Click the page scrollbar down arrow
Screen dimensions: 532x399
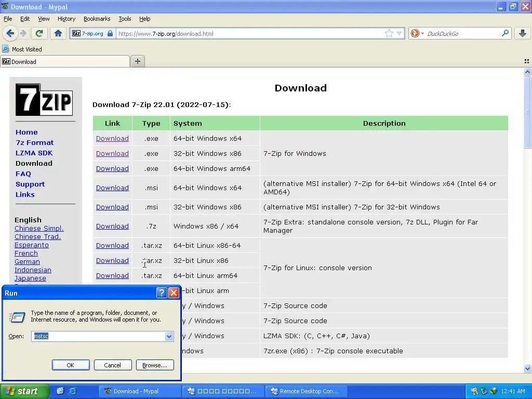527,368
